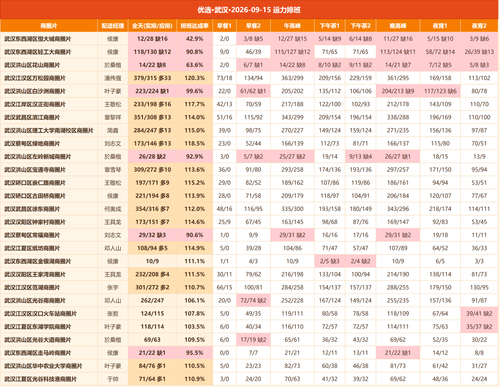The height and width of the screenshot is (387, 500).
Task: Click the 早餐1 cell 73/18
Action: pos(224,78)
